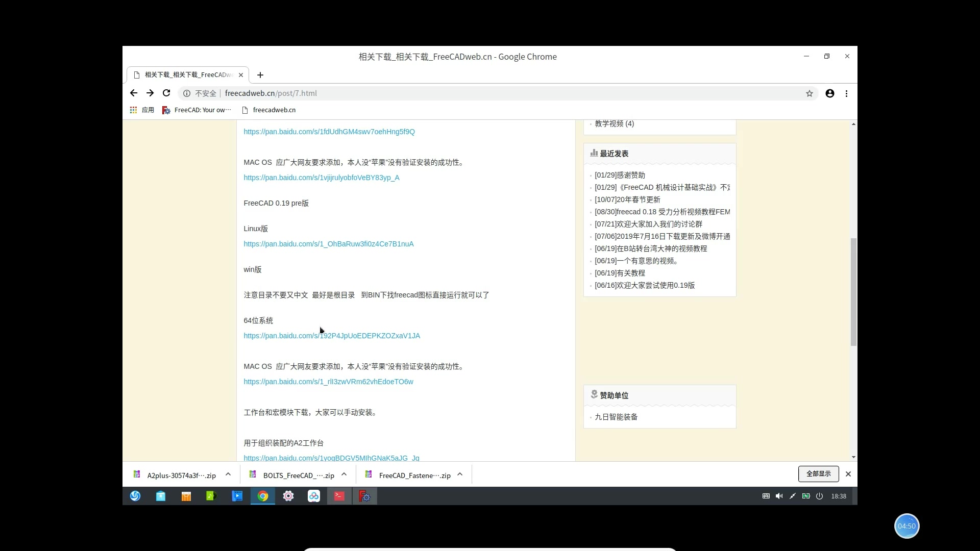Click the browser profile avatar icon
This screenshot has width=980, height=551.
point(830,93)
